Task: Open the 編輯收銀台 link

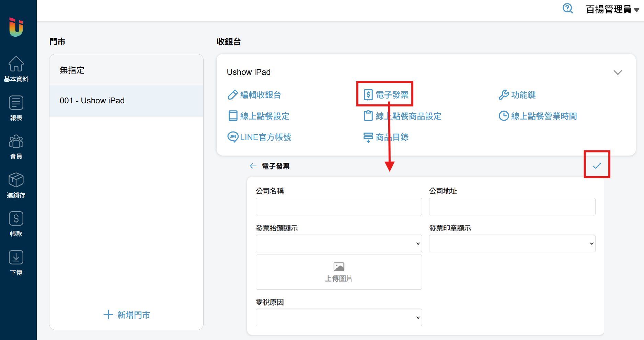Action: pos(254,95)
